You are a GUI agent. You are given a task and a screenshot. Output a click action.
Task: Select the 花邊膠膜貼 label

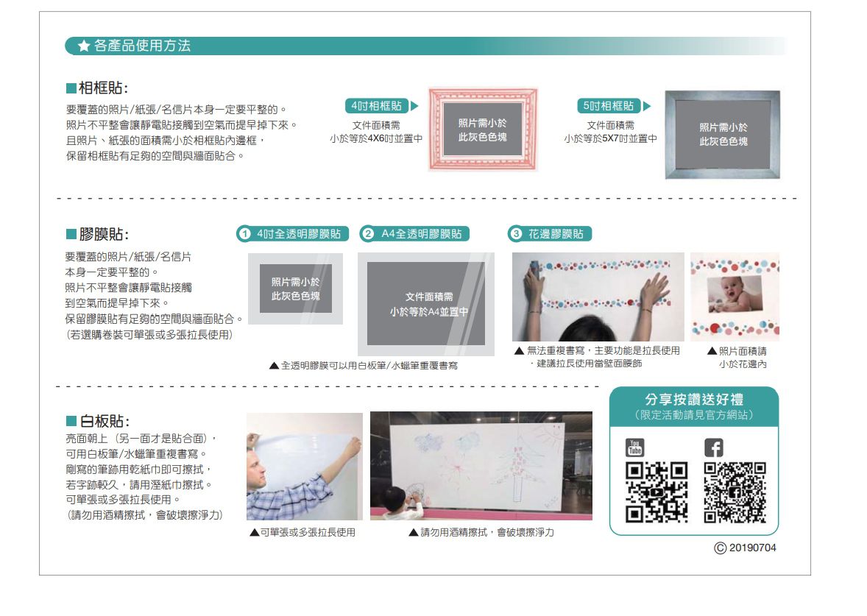(x=556, y=234)
